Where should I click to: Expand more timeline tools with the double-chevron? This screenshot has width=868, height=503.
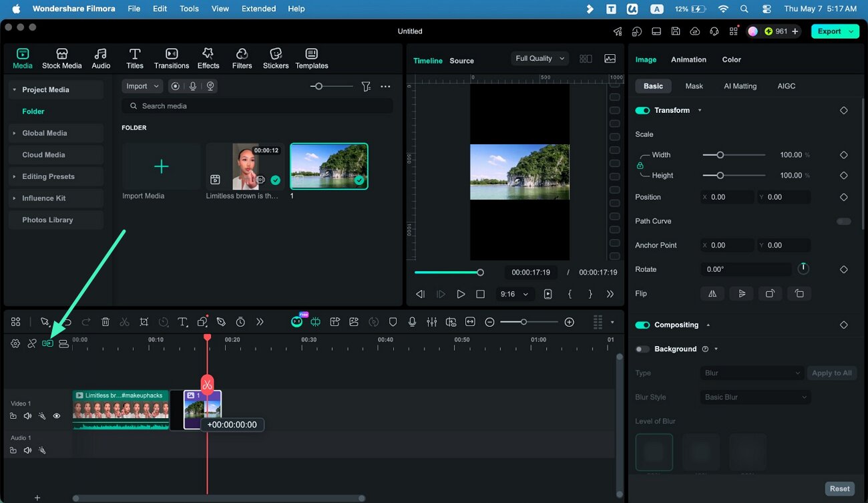coord(260,322)
